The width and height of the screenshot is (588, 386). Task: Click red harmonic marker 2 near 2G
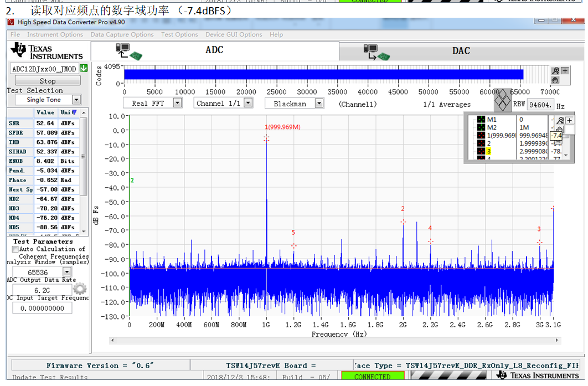point(403,222)
